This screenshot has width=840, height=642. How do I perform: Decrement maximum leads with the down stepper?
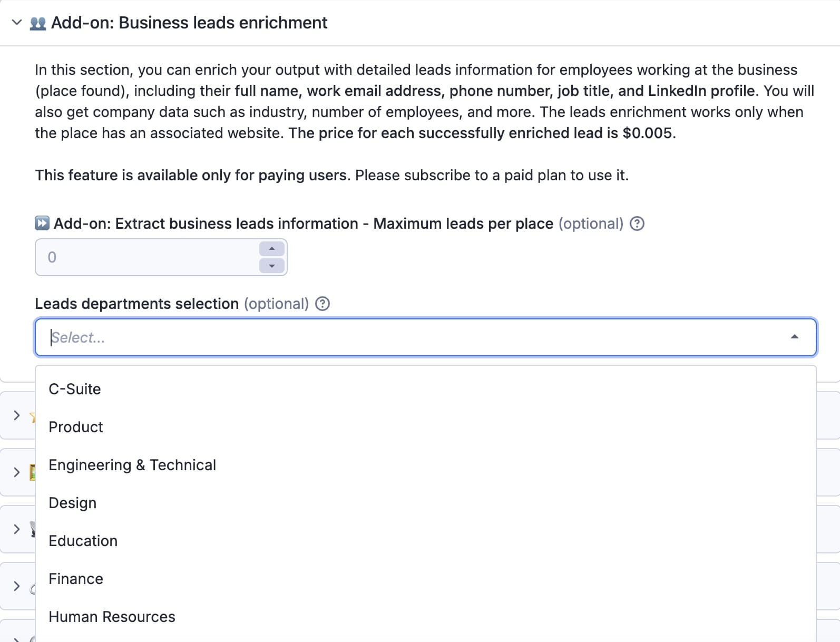tap(271, 266)
